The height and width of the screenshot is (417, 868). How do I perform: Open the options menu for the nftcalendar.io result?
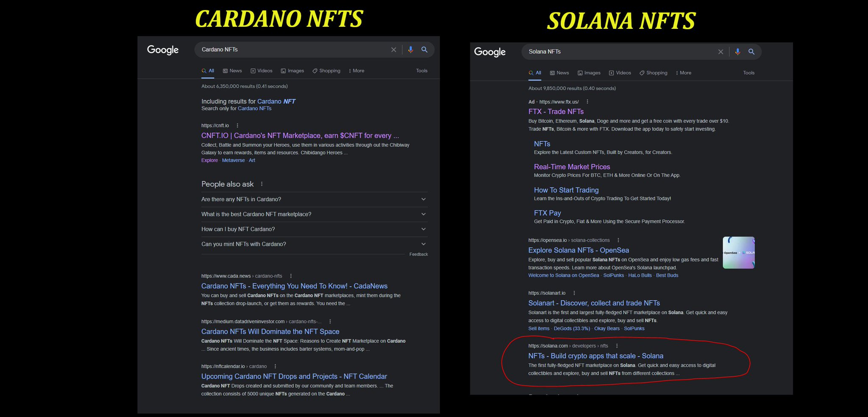tap(275, 367)
